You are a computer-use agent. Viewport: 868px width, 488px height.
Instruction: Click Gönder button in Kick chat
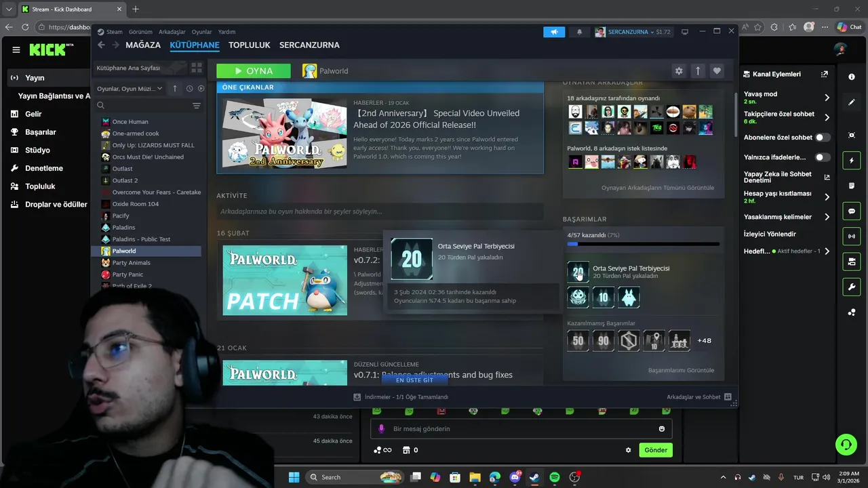point(656,450)
